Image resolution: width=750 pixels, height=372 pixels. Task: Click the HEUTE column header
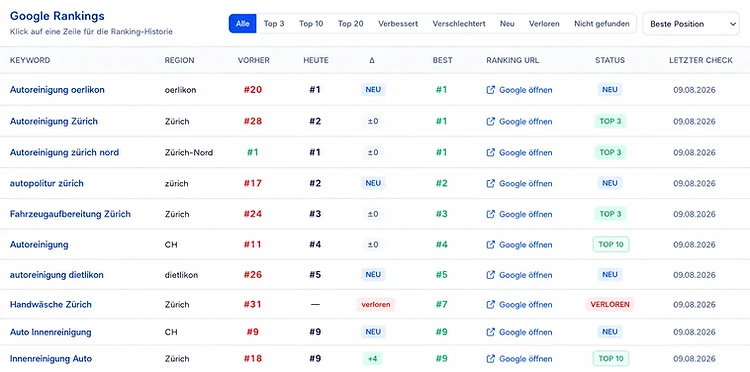316,60
